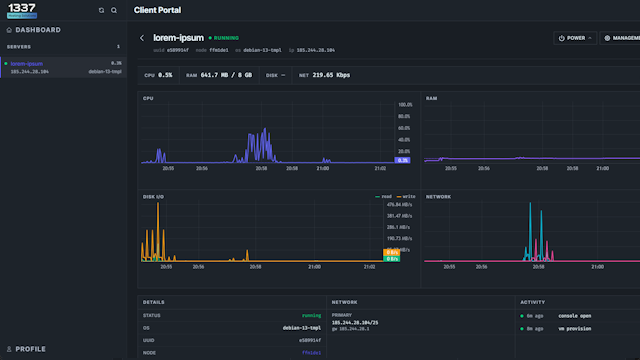Click the green read 0 B/s badge

[x=391, y=259]
